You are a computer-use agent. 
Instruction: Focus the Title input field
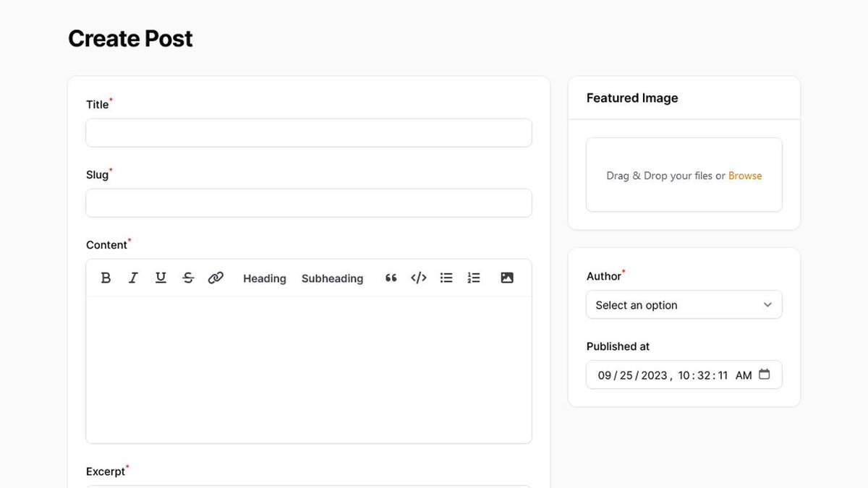(x=309, y=132)
